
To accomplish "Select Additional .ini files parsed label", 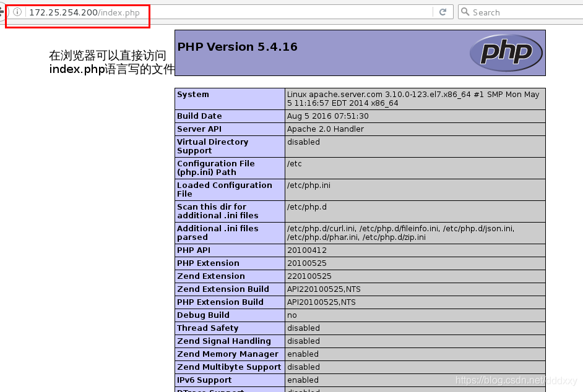I will (x=217, y=232).
